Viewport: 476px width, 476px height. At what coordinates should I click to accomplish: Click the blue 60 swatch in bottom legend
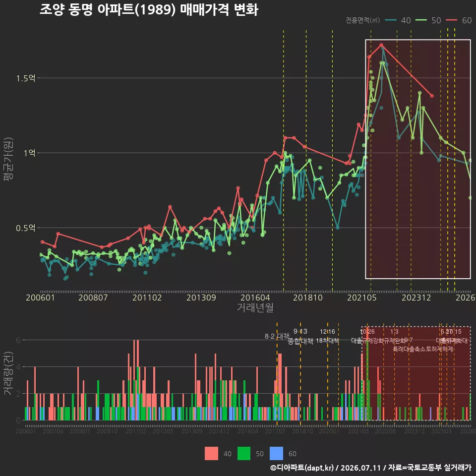point(276,453)
